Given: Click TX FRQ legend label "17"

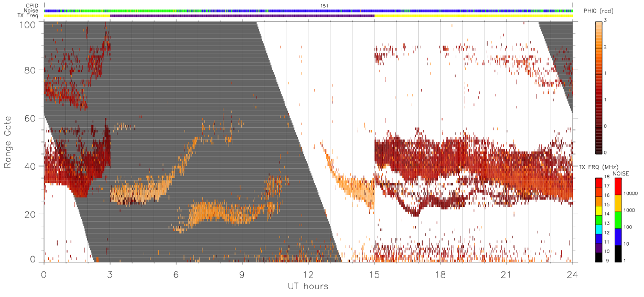Looking at the screenshot, I should pyautogui.click(x=608, y=185).
